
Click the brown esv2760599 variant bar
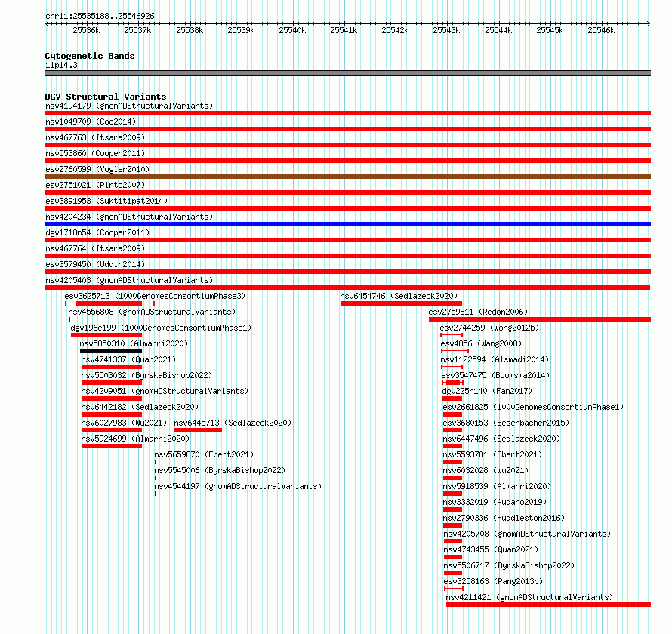pyautogui.click(x=347, y=177)
